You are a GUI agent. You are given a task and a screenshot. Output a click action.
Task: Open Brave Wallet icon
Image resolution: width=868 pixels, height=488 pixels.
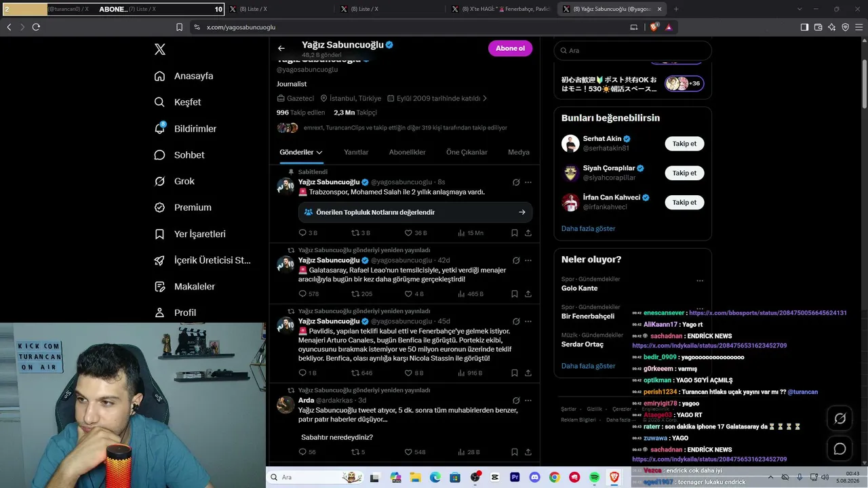818,27
